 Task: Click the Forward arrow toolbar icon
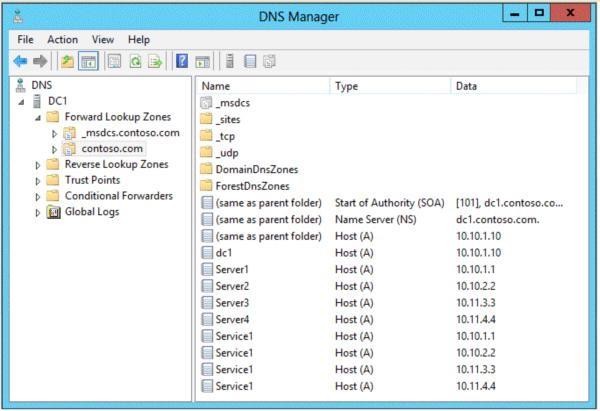pos(40,61)
